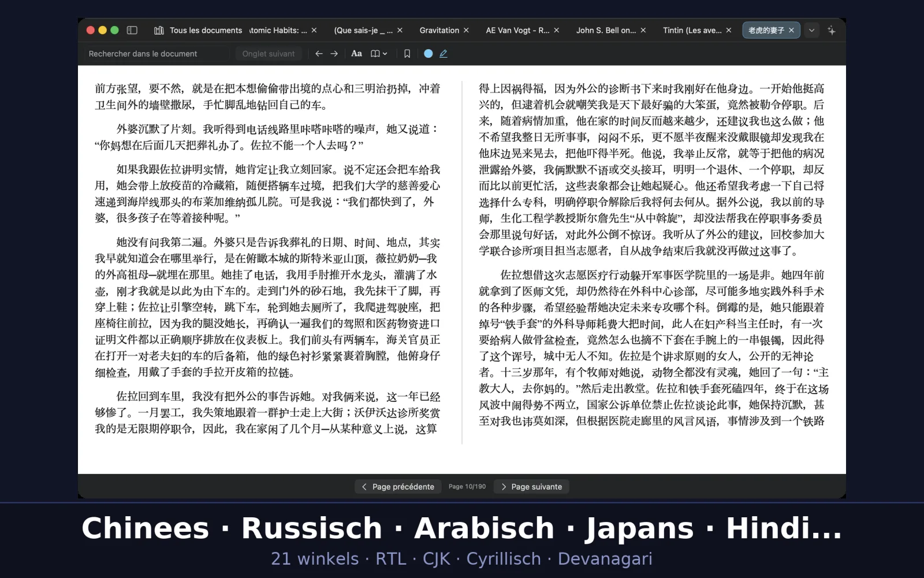This screenshot has height=578, width=924.
Task: Close the Atomic Habits tab
Action: 314,30
